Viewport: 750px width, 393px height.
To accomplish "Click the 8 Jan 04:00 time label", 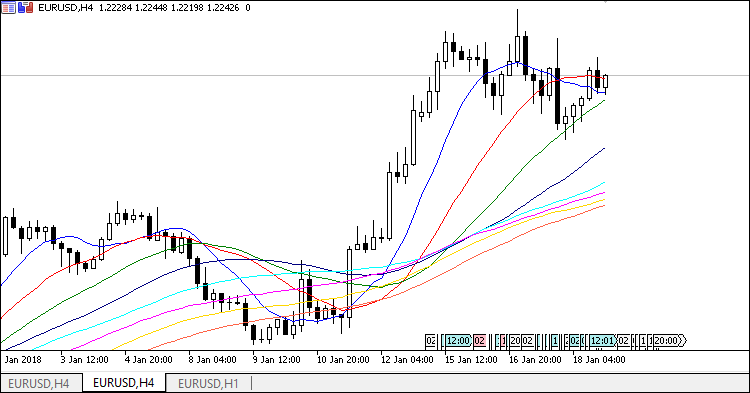I will pyautogui.click(x=212, y=360).
